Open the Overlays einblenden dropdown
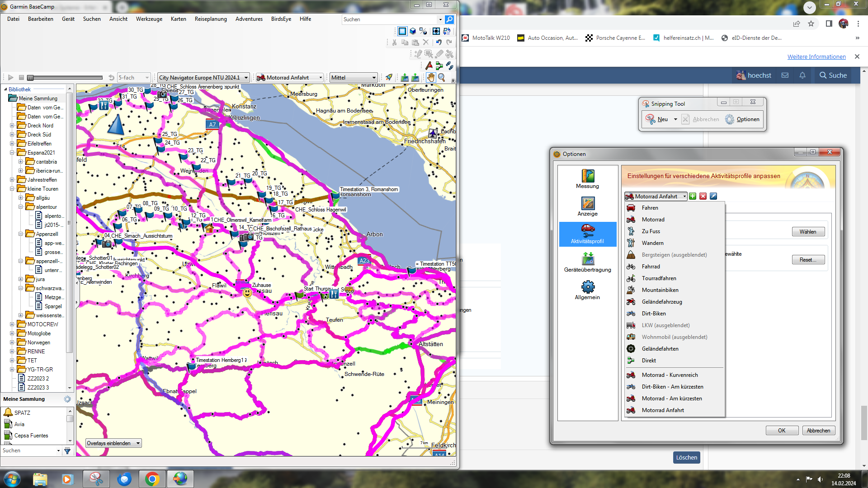The width and height of the screenshot is (868, 488). coord(138,443)
